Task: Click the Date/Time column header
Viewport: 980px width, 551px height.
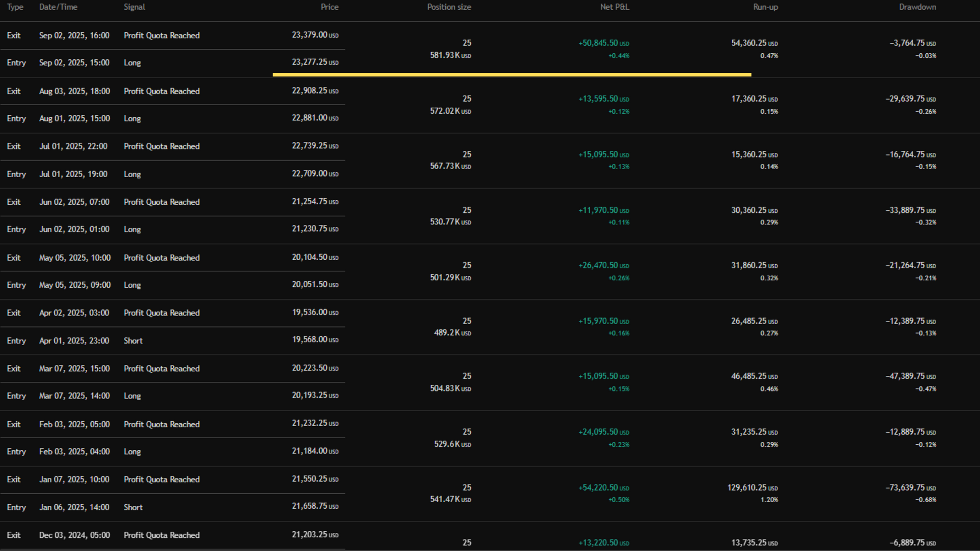Action: [x=58, y=7]
